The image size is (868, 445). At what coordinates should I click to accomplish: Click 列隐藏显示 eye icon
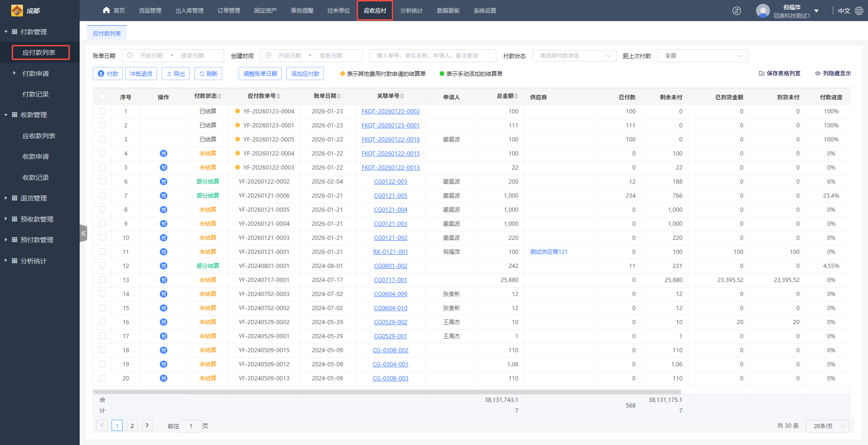(818, 74)
